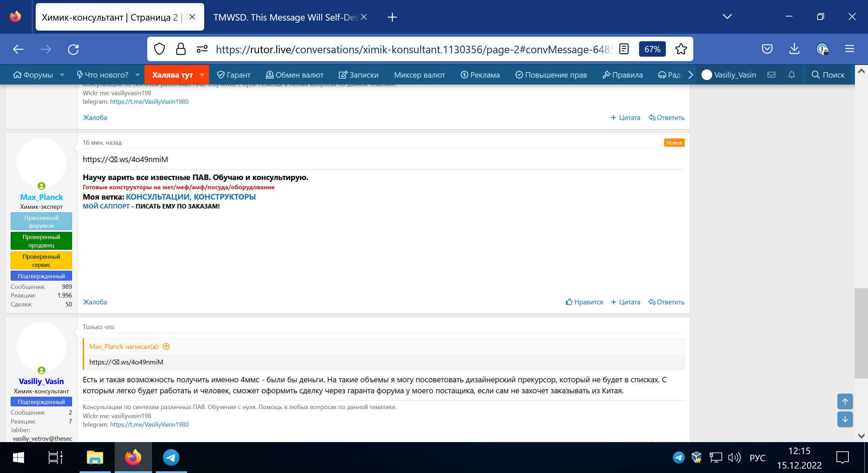
Task: Click Цитата on the top message
Action: click(626, 117)
